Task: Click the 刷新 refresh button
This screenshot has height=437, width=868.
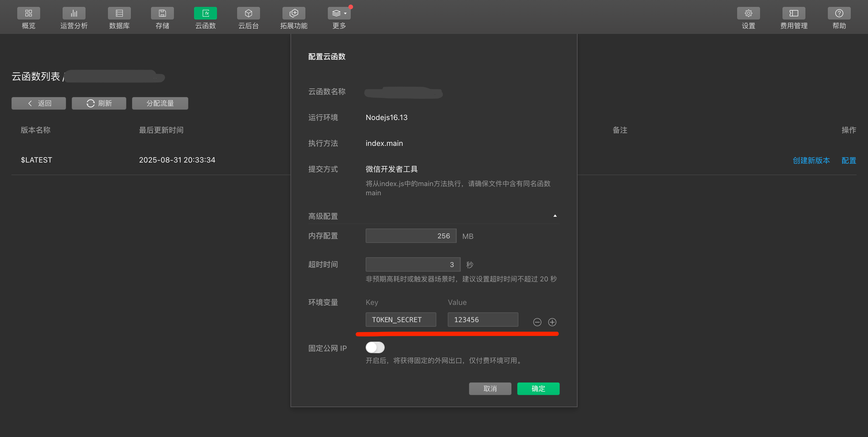Action: [x=99, y=103]
